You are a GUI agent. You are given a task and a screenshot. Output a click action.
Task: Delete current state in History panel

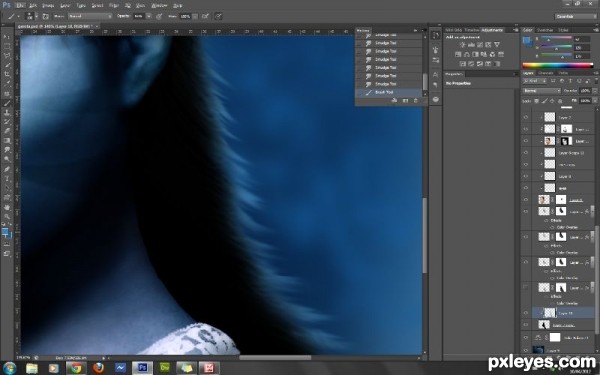pyautogui.click(x=416, y=101)
